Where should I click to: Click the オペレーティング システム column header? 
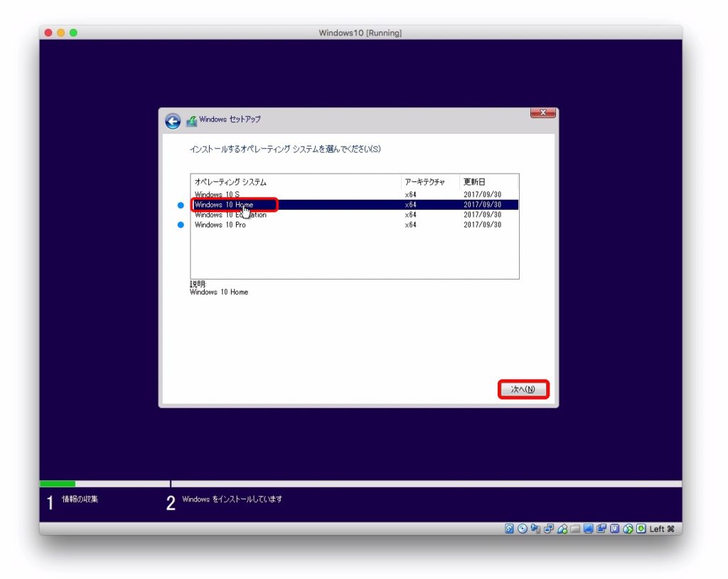(296, 181)
